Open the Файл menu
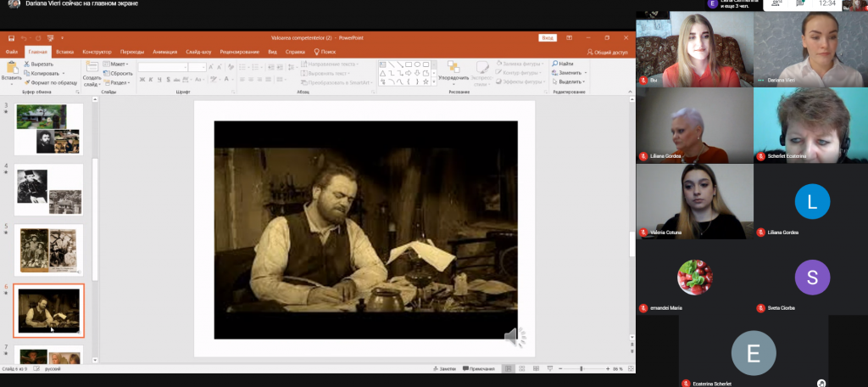Image resolution: width=868 pixels, height=387 pixels. 11,52
